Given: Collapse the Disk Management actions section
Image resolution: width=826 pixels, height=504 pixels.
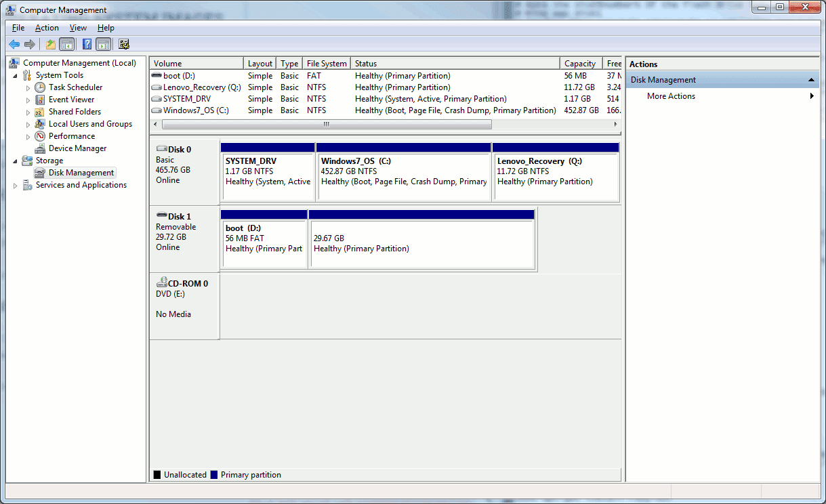Looking at the screenshot, I should tap(812, 80).
